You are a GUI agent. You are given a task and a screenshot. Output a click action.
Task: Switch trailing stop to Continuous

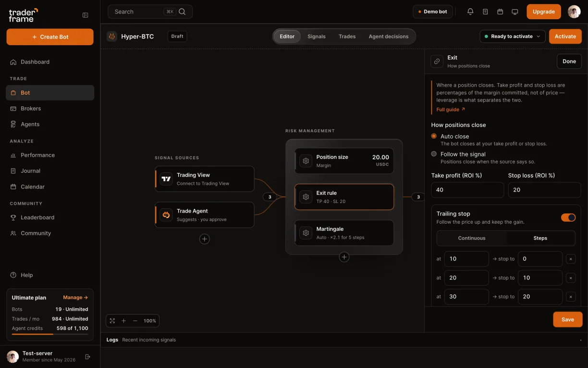click(472, 238)
